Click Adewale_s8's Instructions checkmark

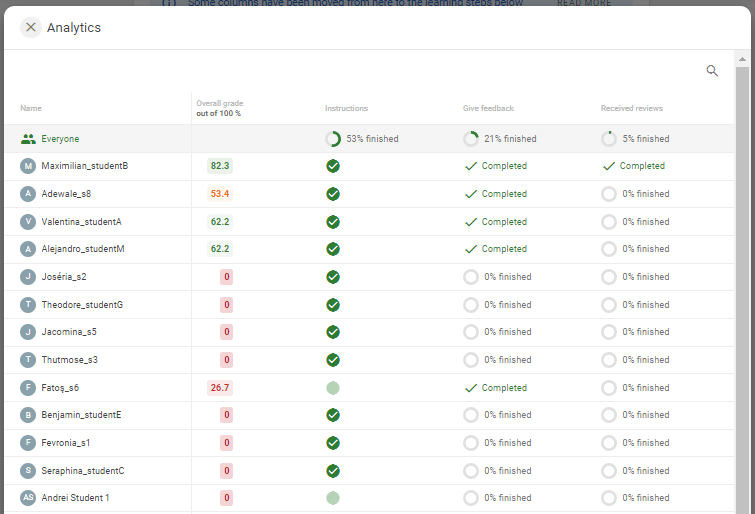click(x=333, y=194)
